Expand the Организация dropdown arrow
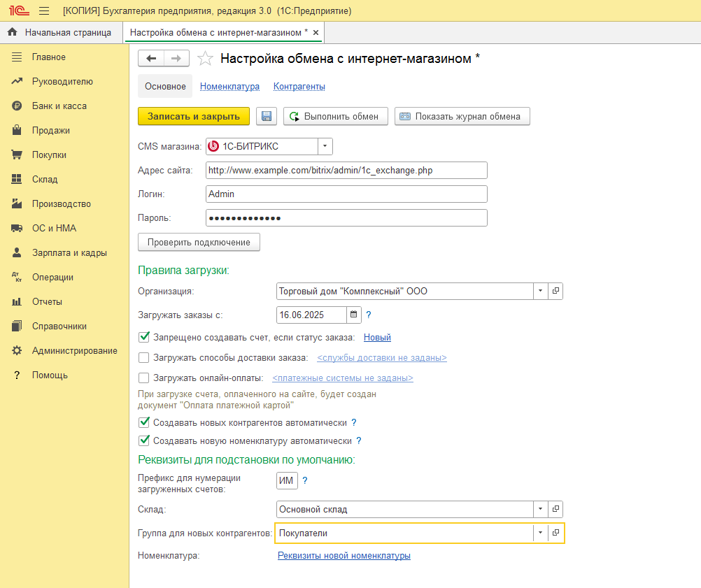 coord(541,291)
